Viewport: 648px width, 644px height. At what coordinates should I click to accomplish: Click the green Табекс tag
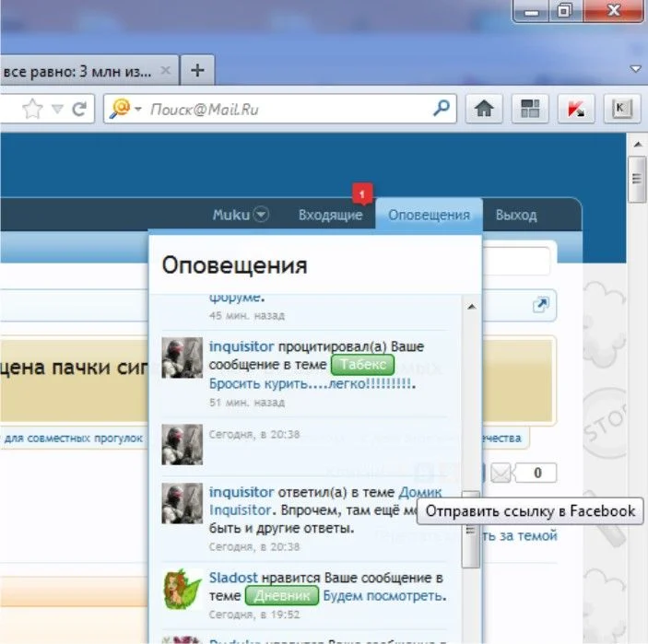pyautogui.click(x=362, y=364)
